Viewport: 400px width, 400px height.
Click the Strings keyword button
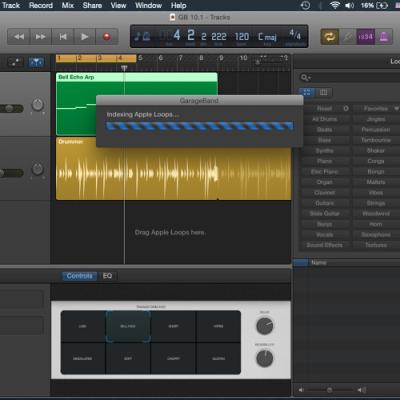[376, 203]
